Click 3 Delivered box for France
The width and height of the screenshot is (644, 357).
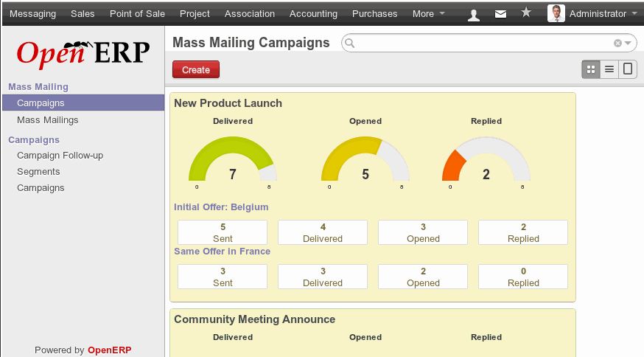tap(323, 277)
